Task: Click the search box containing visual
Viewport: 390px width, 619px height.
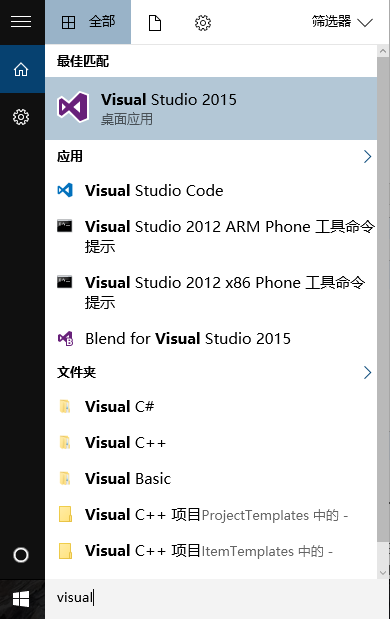Action: pyautogui.click(x=217, y=598)
